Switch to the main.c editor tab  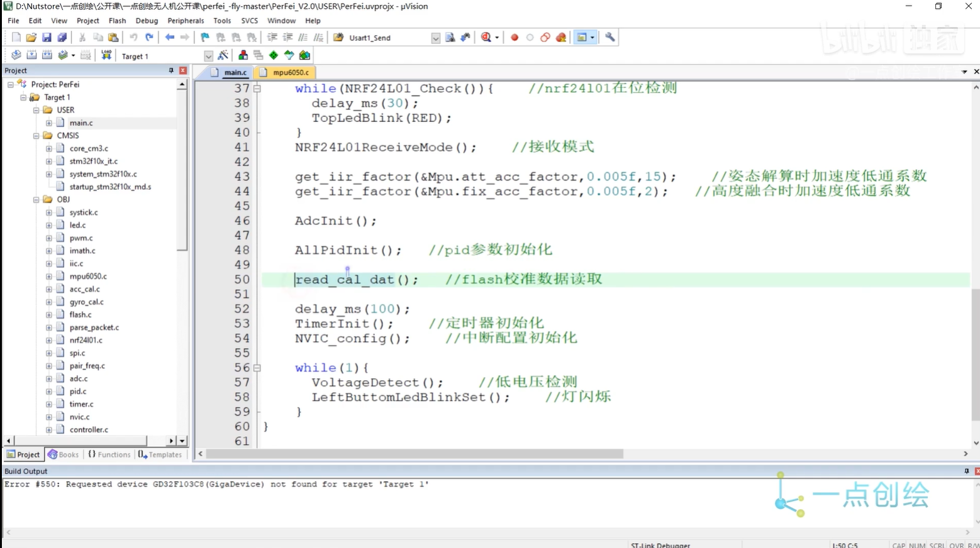230,72
